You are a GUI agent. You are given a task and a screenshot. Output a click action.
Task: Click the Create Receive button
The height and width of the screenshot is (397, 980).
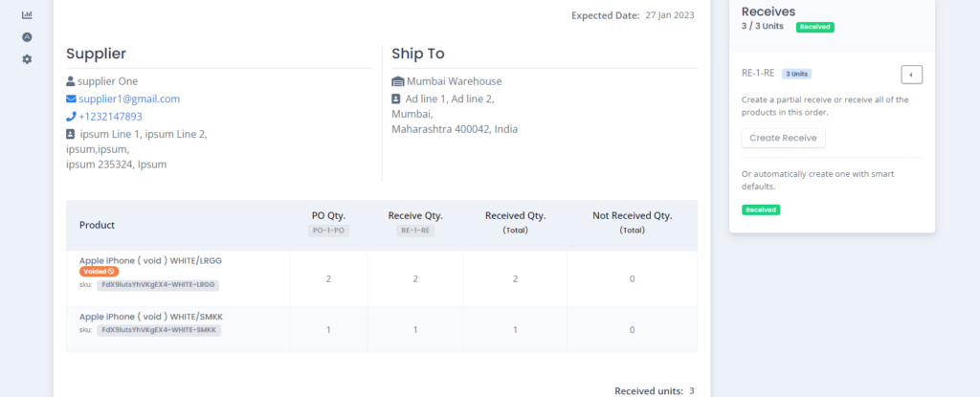[783, 138]
